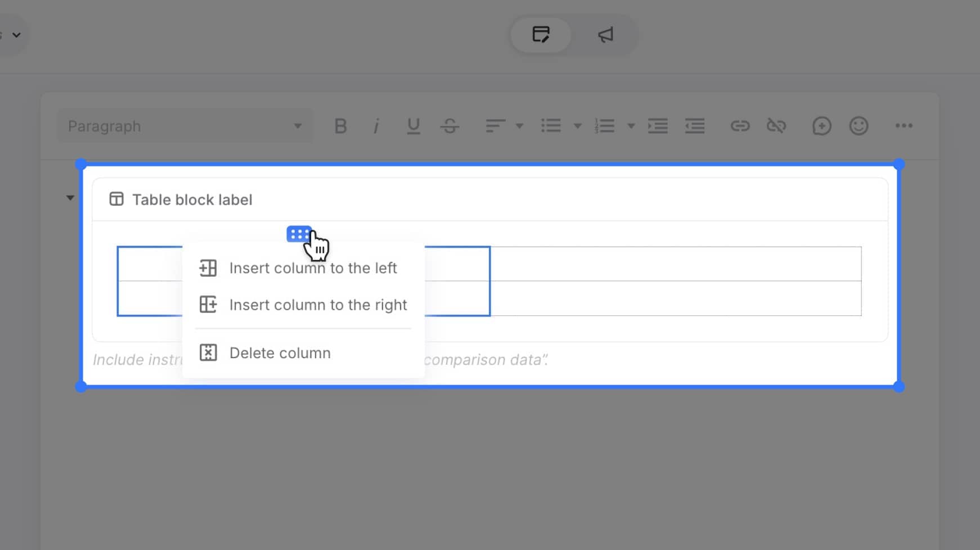
Task: Apply numbered list
Action: click(604, 126)
